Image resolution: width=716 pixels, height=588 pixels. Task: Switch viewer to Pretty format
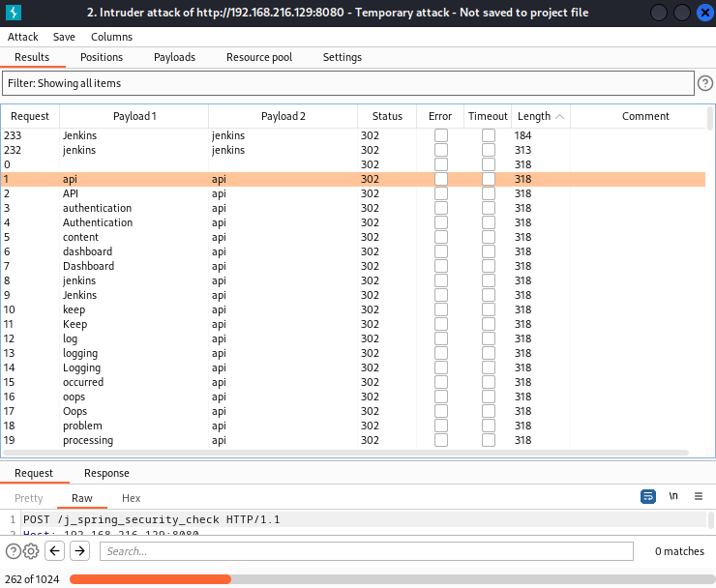[29, 498]
